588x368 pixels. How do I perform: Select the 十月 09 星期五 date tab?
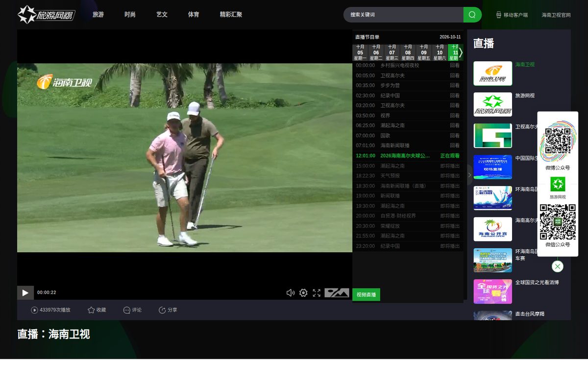pyautogui.click(x=424, y=53)
